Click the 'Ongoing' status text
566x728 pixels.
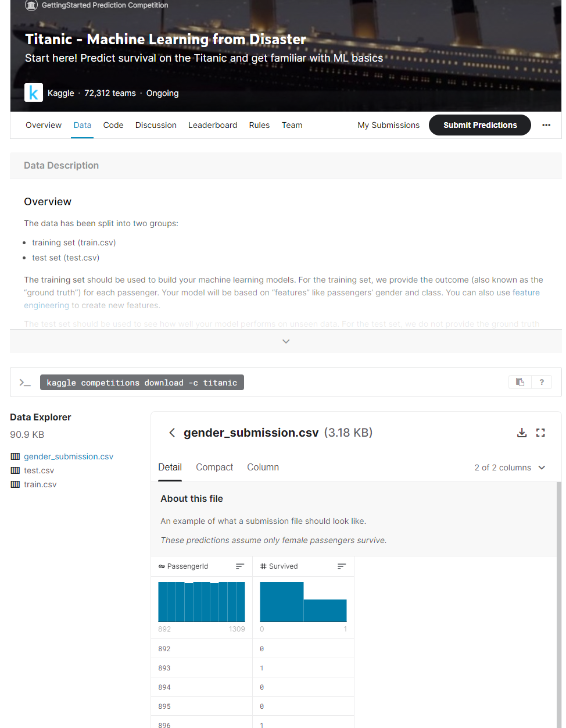(162, 93)
